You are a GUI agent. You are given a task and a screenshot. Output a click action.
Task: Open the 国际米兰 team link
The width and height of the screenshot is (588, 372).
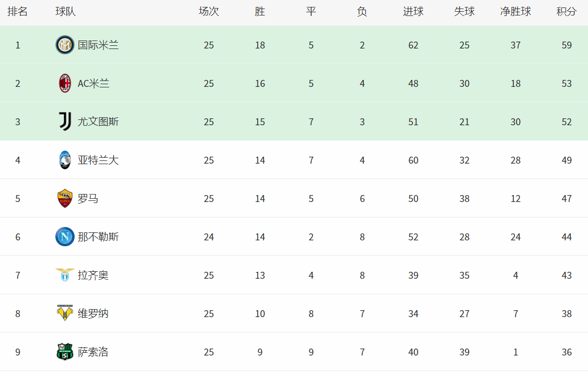coord(98,45)
